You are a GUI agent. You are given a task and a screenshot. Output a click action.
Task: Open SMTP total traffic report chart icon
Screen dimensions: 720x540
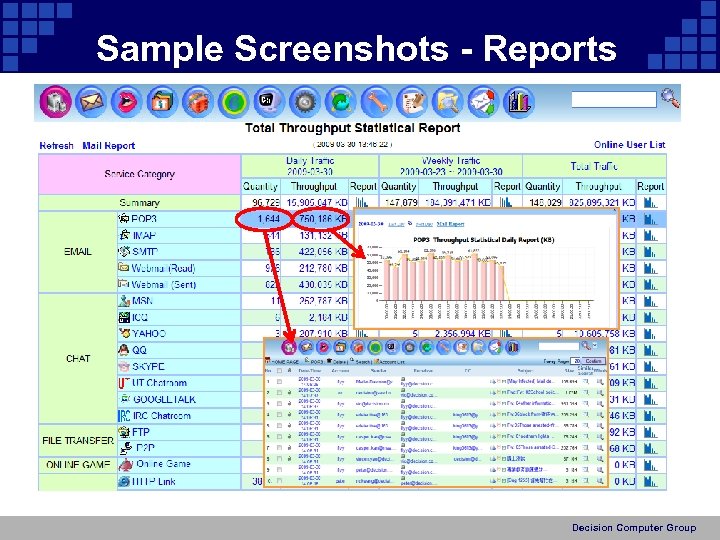coord(650,252)
